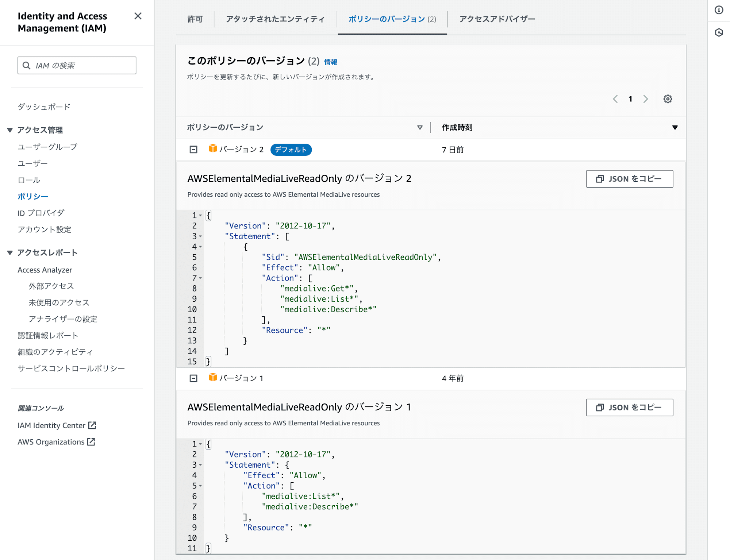Viewport: 730px width, 560px height.
Task: Click external-link icon beside IAM Identity Center
Action: point(92,425)
